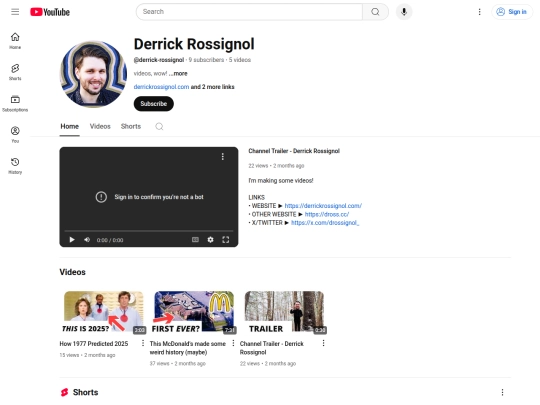540x405 pixels.
Task: Open the trailer player kebab menu
Action: (x=223, y=157)
